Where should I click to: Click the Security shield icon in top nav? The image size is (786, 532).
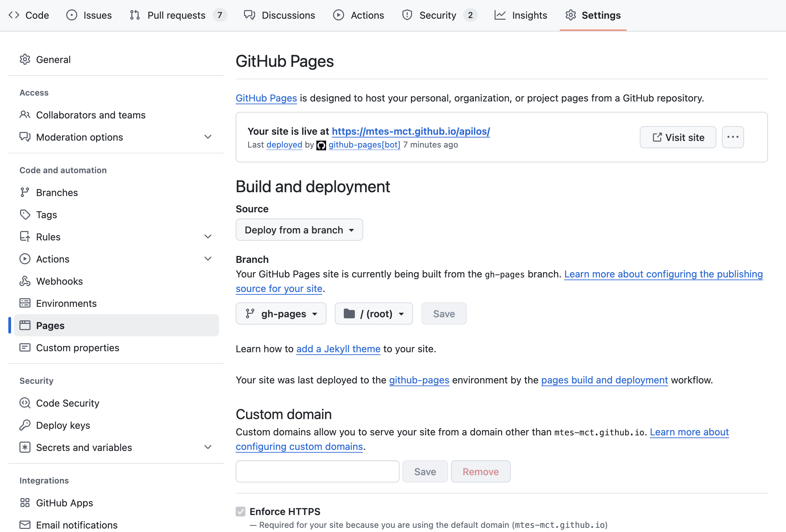[407, 15]
